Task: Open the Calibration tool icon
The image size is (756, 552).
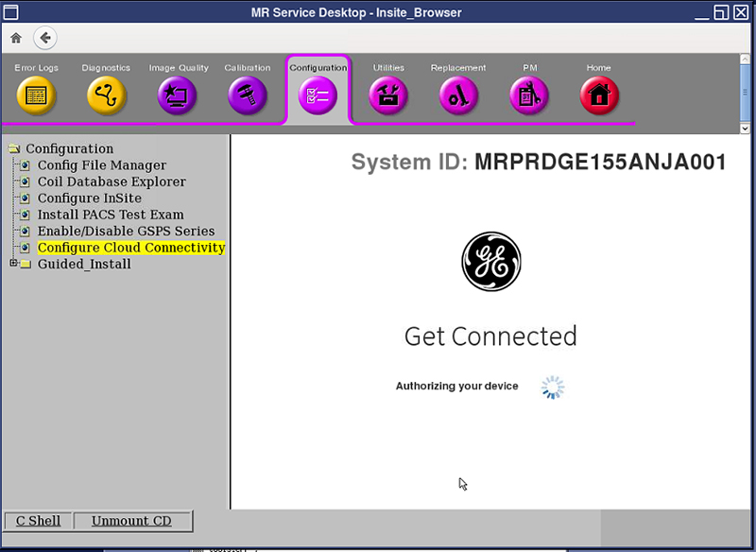Action: pos(248,95)
